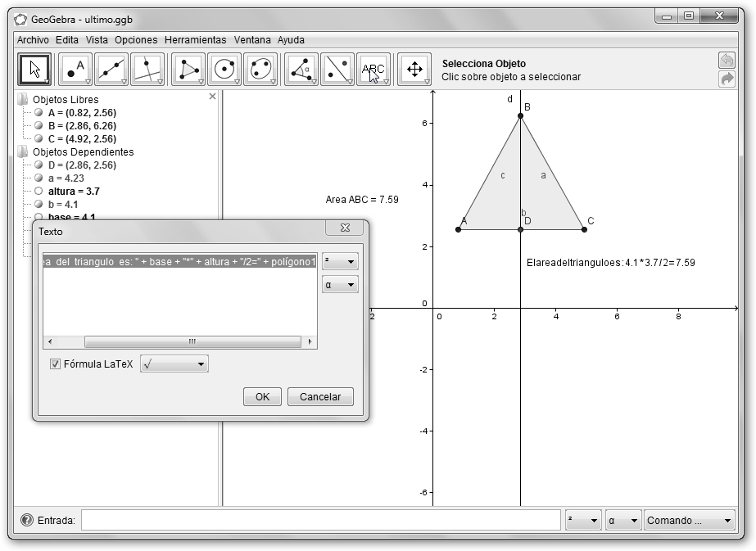The image size is (756, 551).
Task: Select the Move arrow tool
Action: coord(35,70)
